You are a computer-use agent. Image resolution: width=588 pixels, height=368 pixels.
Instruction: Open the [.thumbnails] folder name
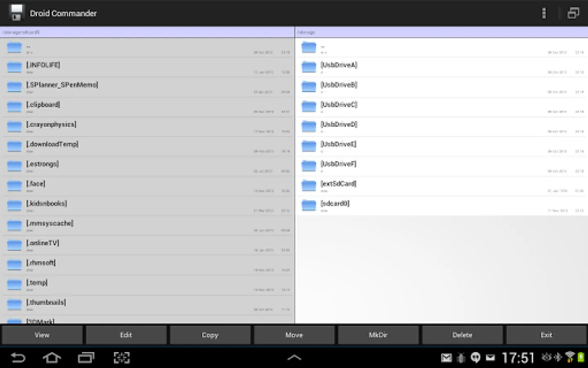(46, 302)
